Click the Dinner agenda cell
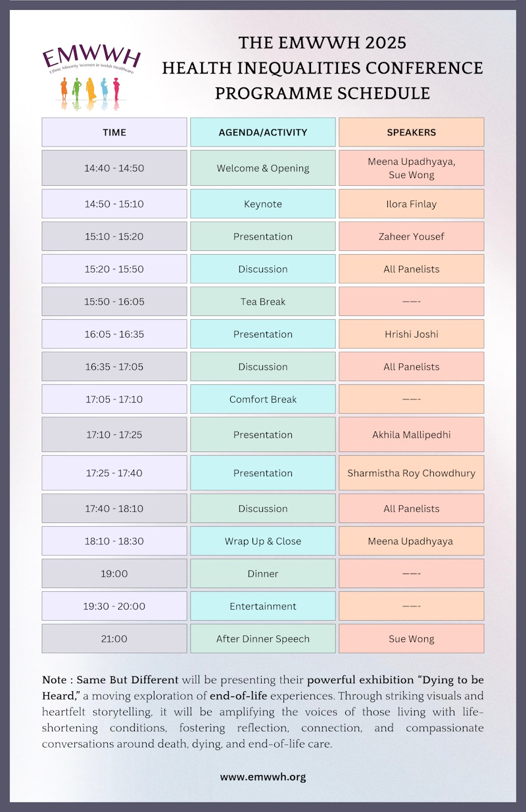The width and height of the screenshot is (526, 812). point(263,574)
